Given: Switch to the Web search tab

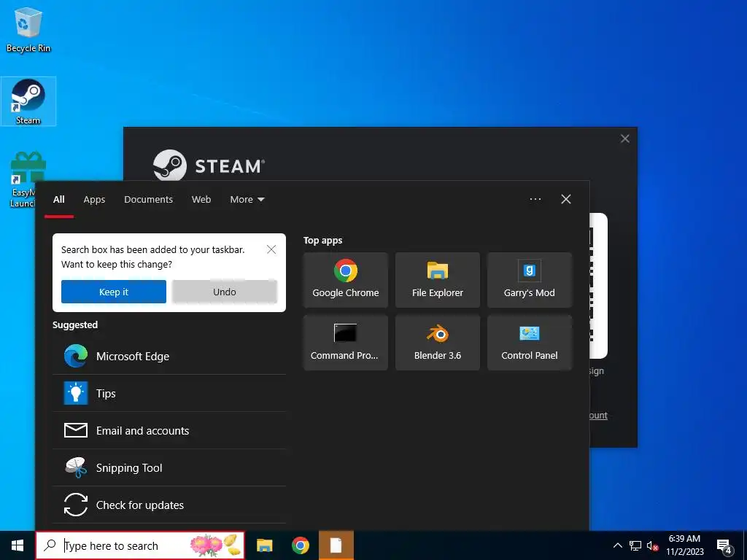Looking at the screenshot, I should (201, 200).
